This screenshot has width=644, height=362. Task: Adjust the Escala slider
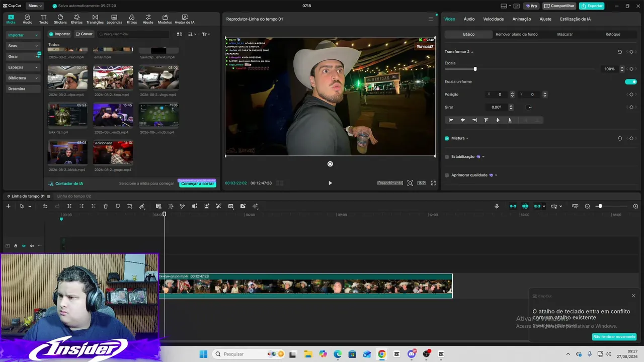point(519,69)
